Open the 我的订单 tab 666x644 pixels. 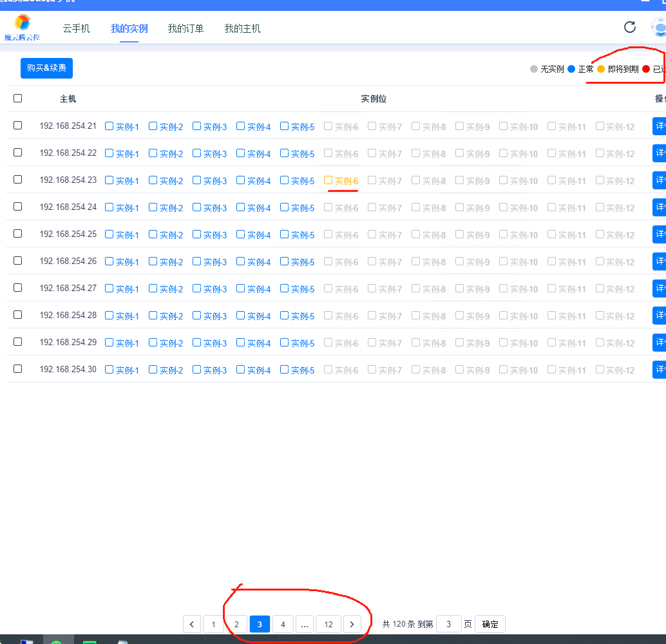(x=186, y=28)
